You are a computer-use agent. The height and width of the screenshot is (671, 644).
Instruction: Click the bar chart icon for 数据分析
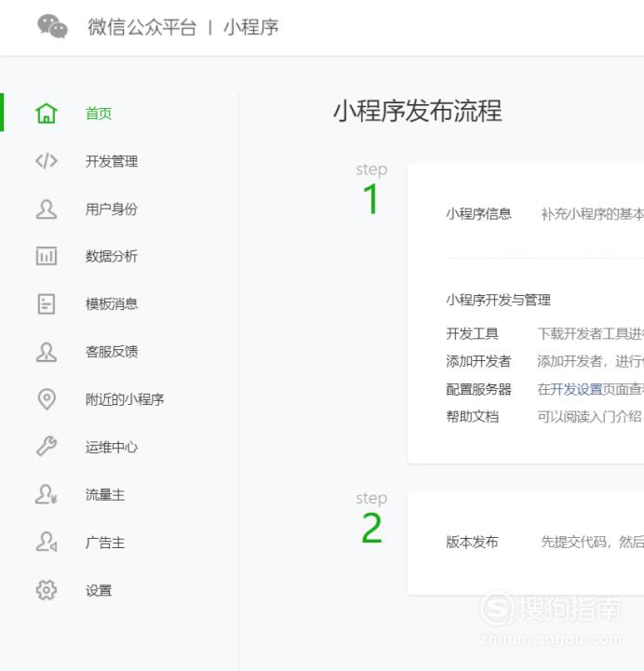47,256
